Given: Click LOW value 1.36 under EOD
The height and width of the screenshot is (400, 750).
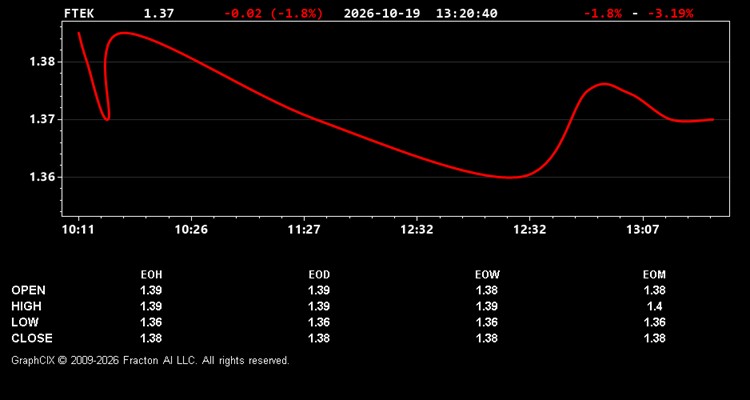Looking at the screenshot, I should [x=319, y=322].
